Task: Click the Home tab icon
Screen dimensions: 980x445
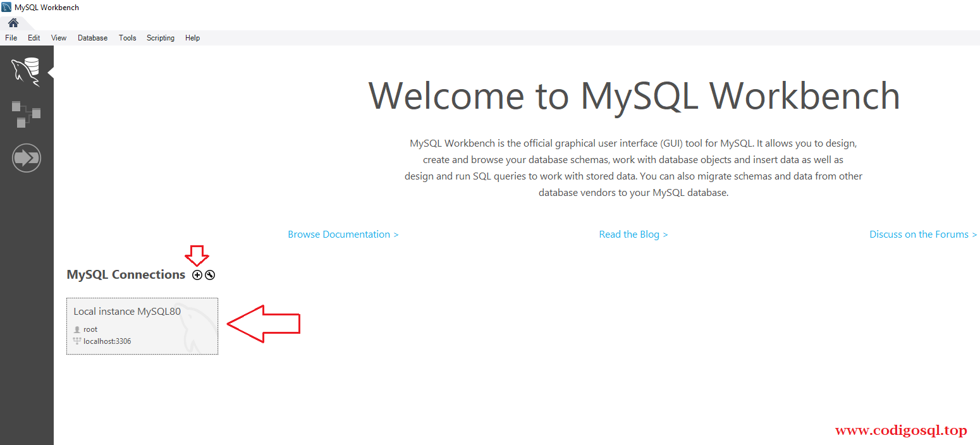Action: point(13,23)
